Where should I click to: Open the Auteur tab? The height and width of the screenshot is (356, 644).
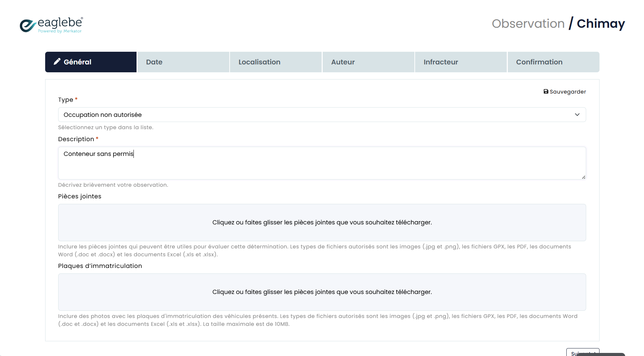click(369, 62)
